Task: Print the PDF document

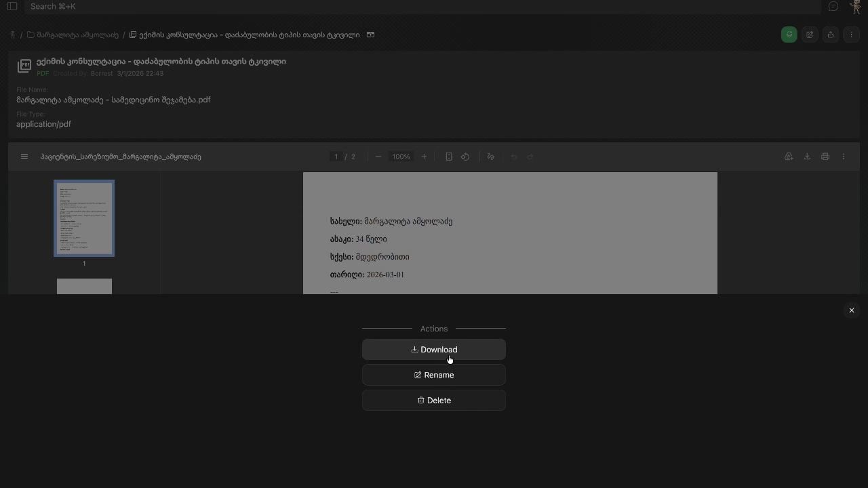Action: [x=825, y=157]
